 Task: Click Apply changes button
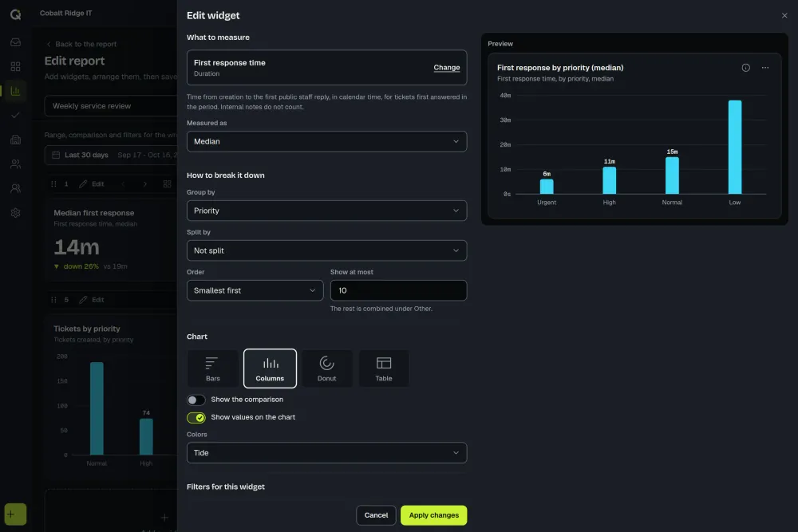(x=433, y=515)
